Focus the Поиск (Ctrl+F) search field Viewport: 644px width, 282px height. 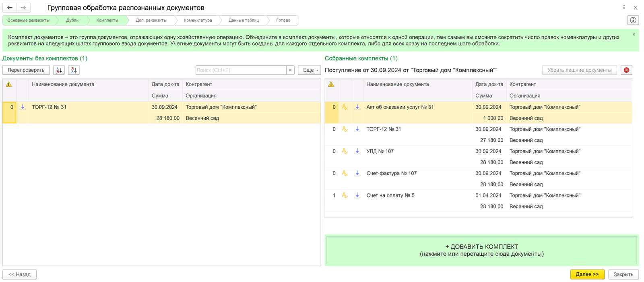coord(241,70)
